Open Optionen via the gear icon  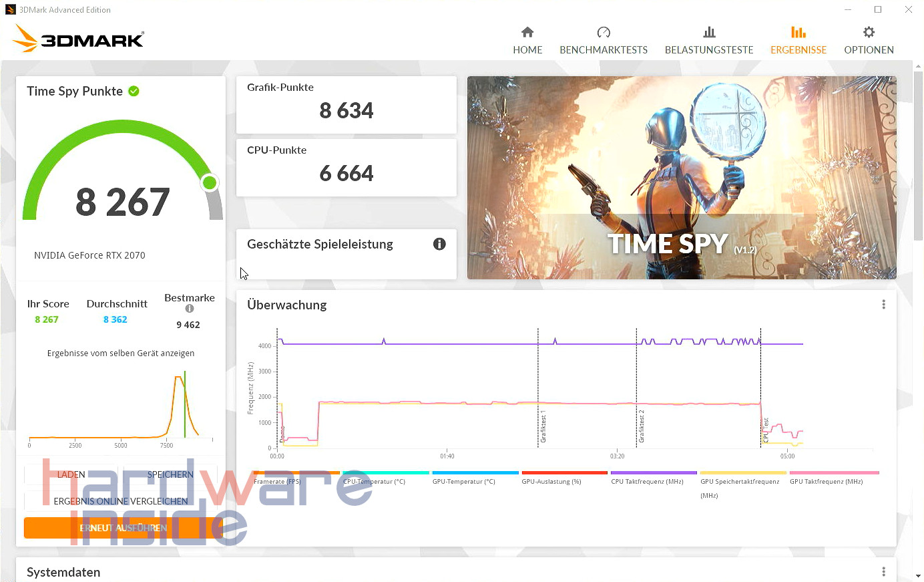coord(868,32)
